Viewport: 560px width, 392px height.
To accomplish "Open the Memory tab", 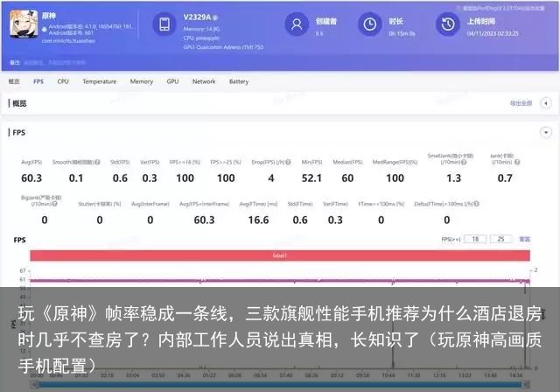I will [142, 81].
